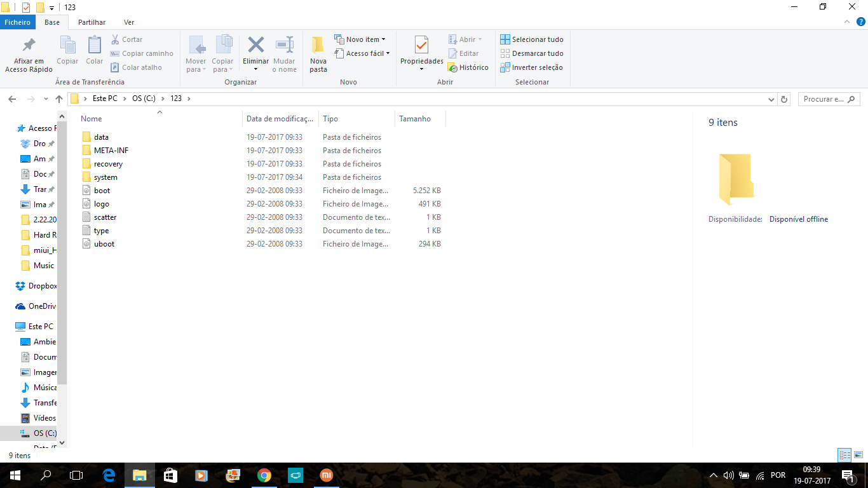Click Selecionar tudo in ribbon
Image resolution: width=868 pixels, height=488 pixels.
tap(532, 39)
